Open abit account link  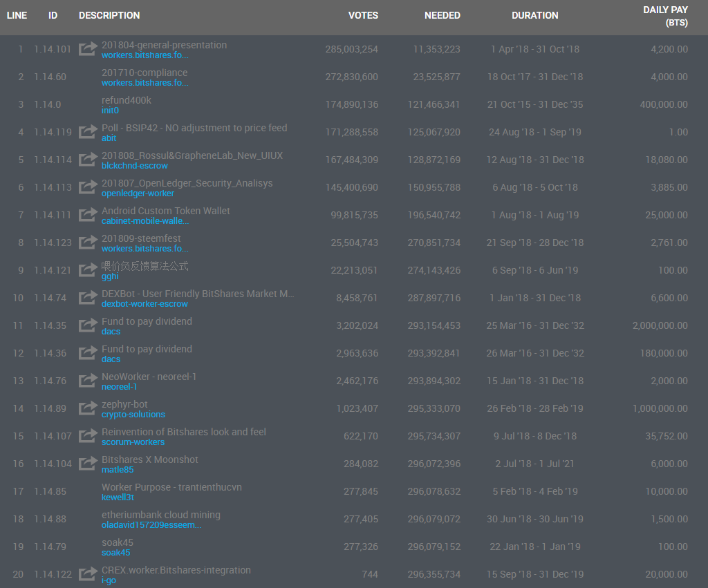click(109, 138)
